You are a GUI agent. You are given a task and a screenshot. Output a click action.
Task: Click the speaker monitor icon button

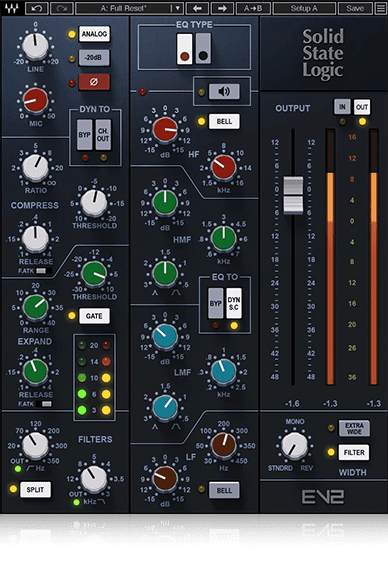click(x=224, y=91)
